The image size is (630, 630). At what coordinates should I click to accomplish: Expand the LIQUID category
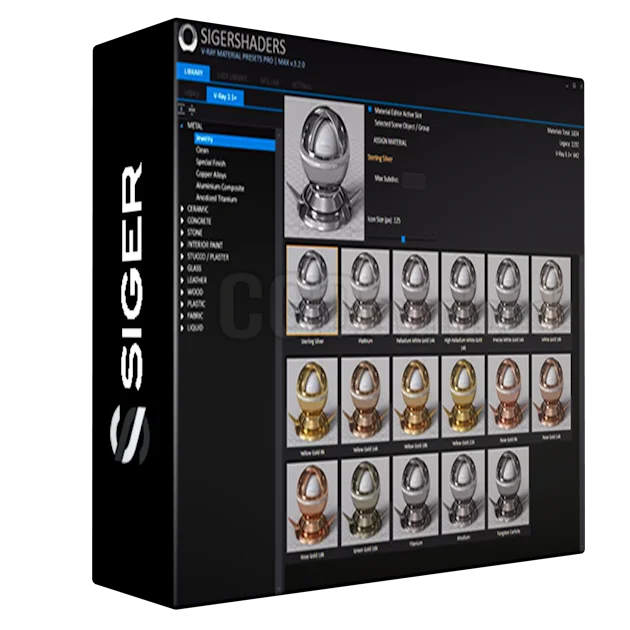click(x=182, y=328)
